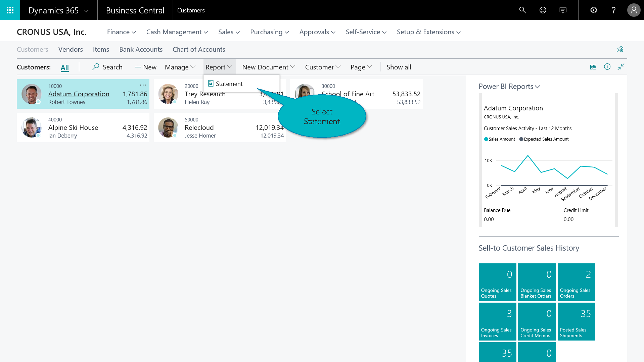Open the New Document dropdown
The width and height of the screenshot is (644, 362).
click(268, 67)
